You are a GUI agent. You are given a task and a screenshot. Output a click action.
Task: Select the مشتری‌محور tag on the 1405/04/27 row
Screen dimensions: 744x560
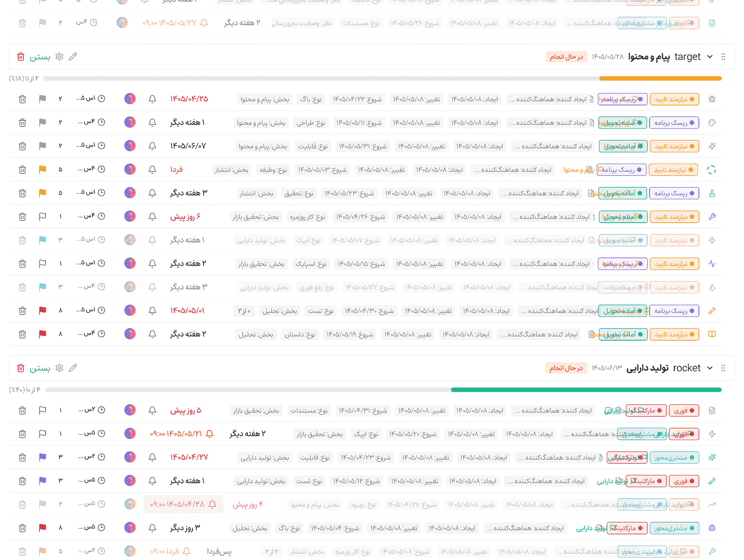coord(674,458)
